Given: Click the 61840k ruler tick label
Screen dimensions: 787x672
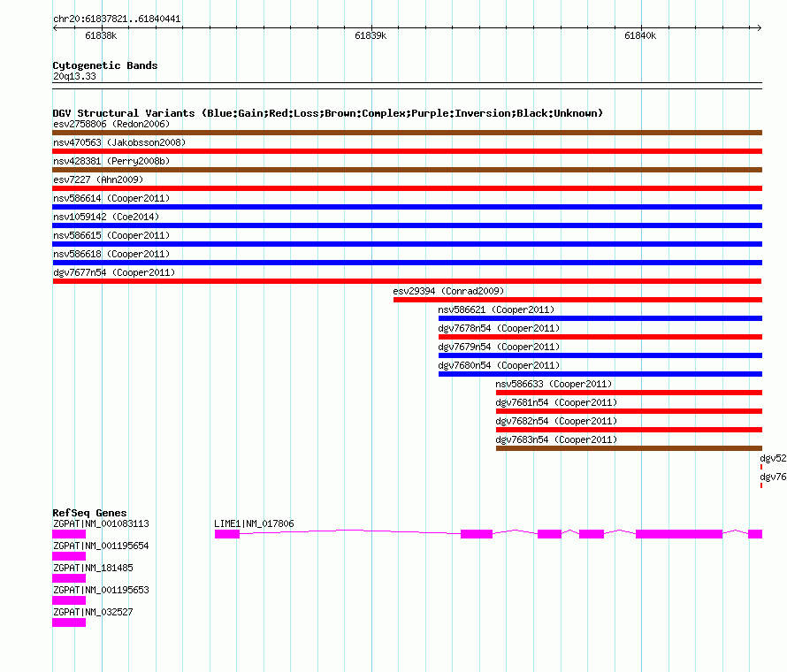Looking at the screenshot, I should point(640,35).
